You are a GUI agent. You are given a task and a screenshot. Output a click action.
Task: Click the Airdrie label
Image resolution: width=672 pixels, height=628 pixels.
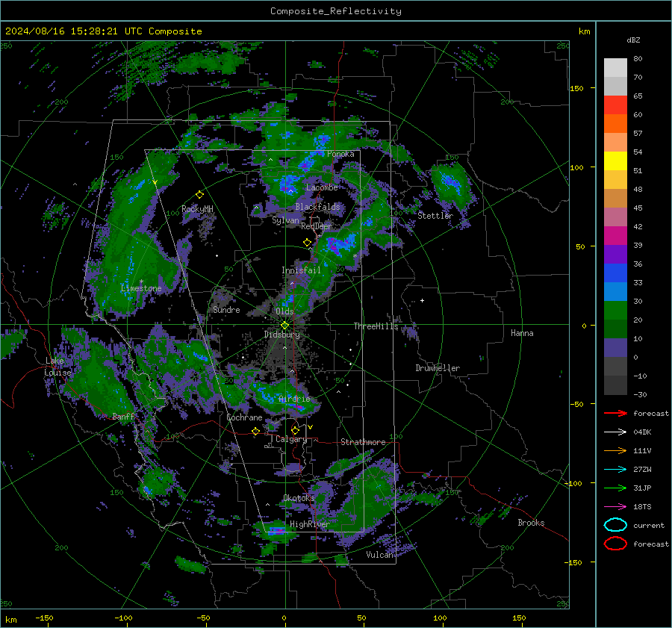[x=294, y=399]
